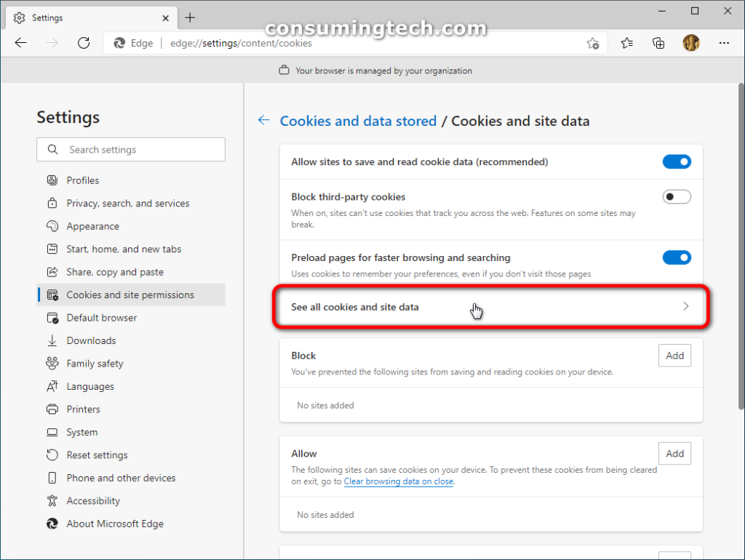Open See all cookies and site data
The height and width of the screenshot is (560, 745).
point(491,307)
